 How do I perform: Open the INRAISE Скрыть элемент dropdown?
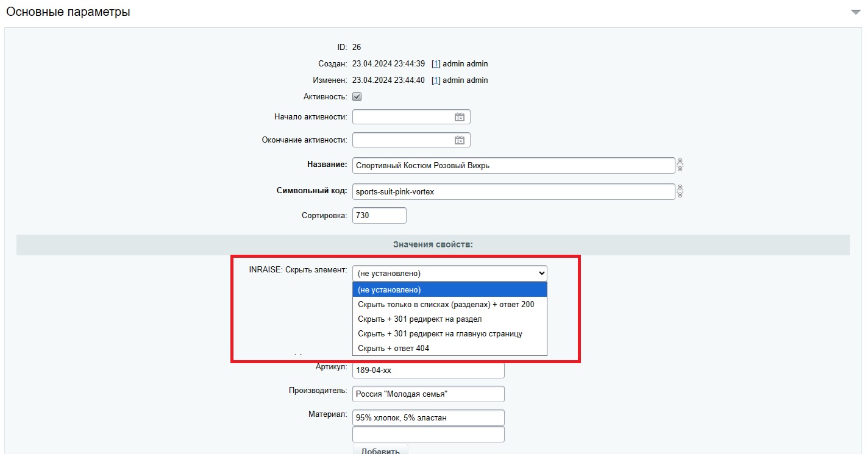click(x=450, y=273)
